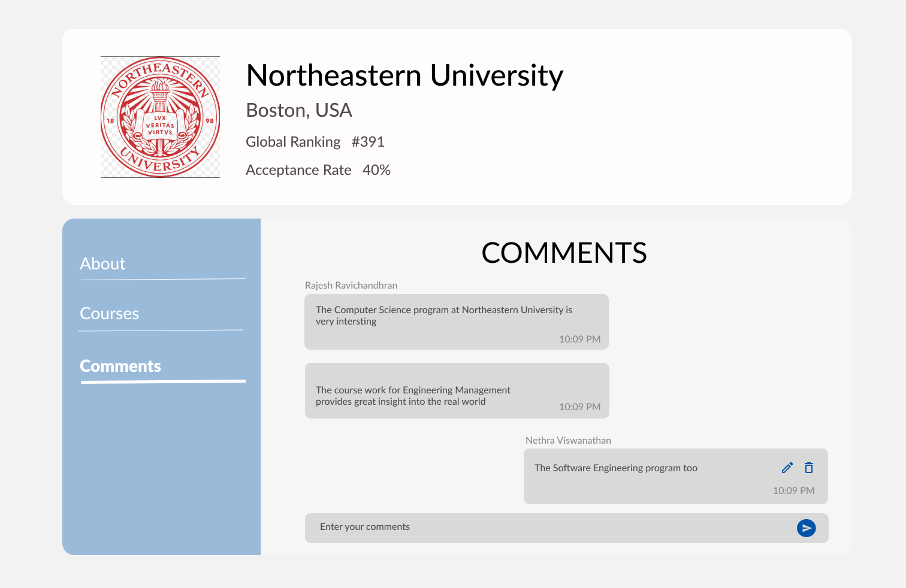Select the Comments tab in sidebar

point(120,366)
